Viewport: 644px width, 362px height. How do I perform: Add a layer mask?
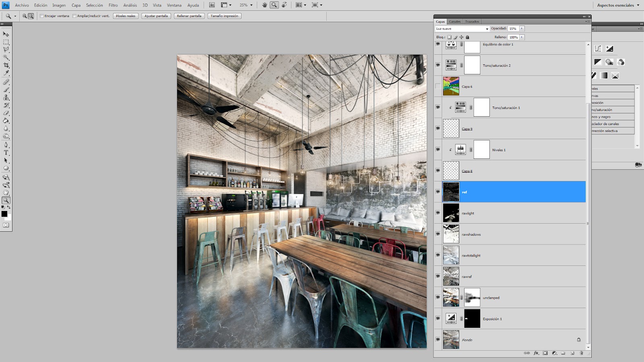tap(545, 353)
